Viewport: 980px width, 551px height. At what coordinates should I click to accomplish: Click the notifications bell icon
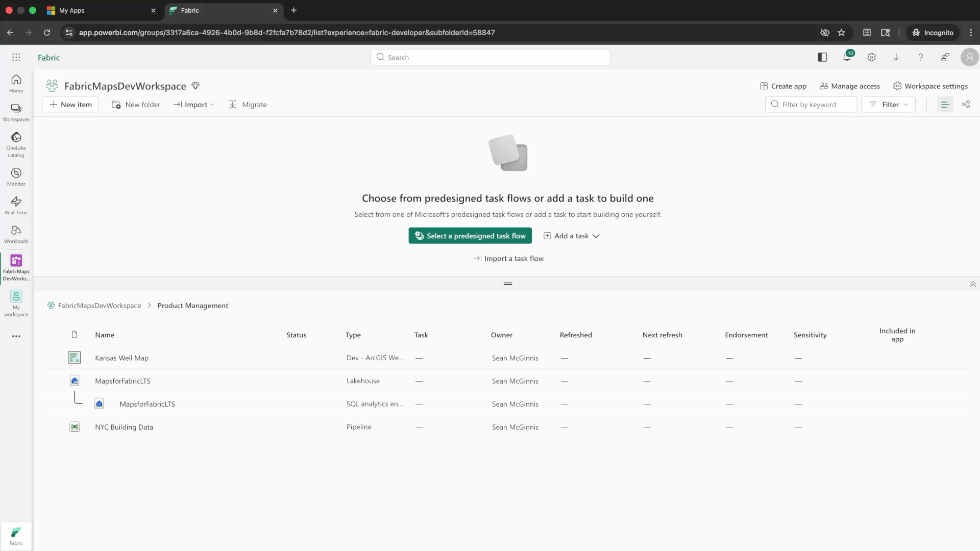pyautogui.click(x=847, y=57)
